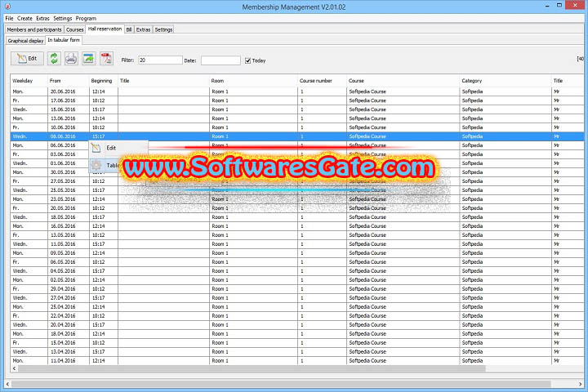588x392 pixels.
Task: Open the Extras menu in the menu bar
Action: click(x=42, y=18)
